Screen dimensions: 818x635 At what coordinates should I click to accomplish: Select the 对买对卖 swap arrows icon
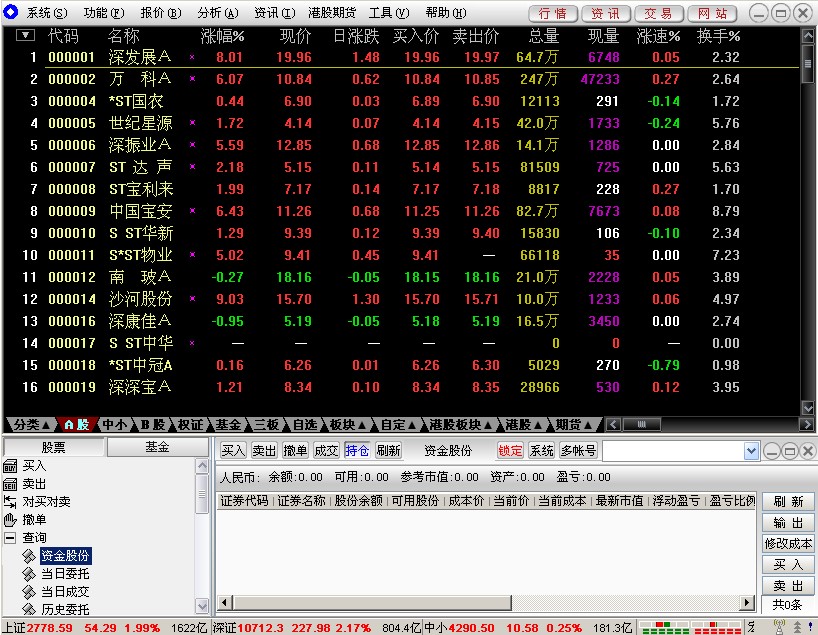pos(10,501)
